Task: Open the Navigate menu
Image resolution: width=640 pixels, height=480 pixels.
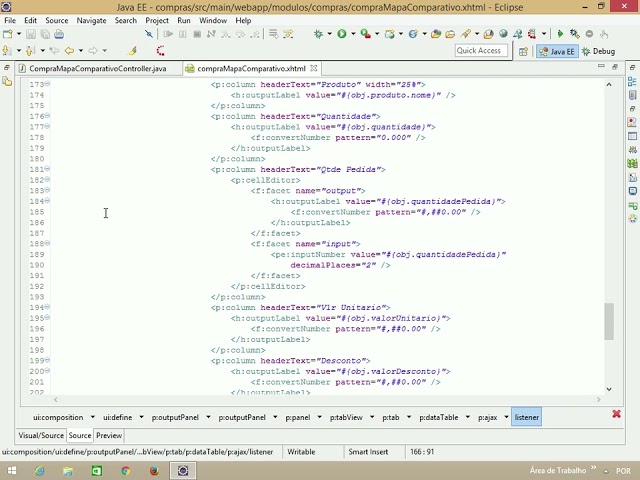Action: pyautogui.click(x=91, y=20)
